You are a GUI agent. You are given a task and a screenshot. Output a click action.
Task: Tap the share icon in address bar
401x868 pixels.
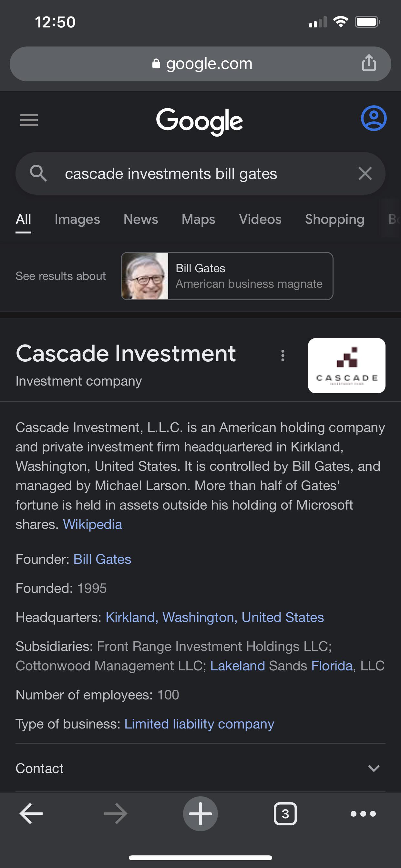pos(369,63)
